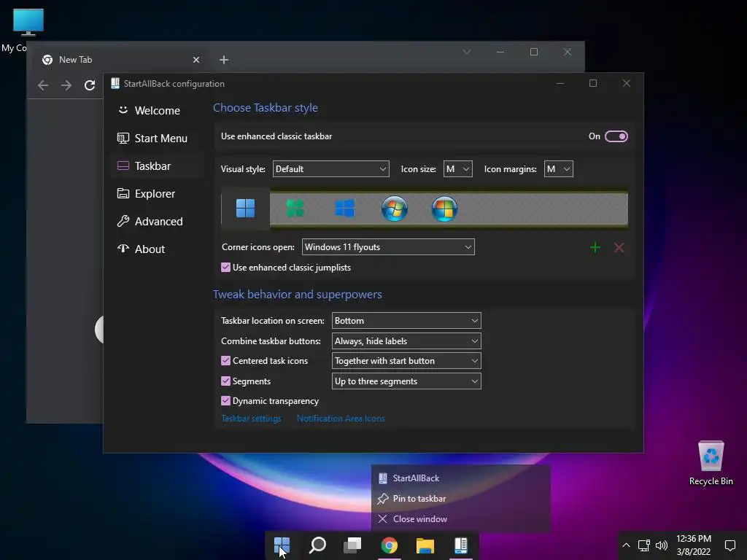Image resolution: width=747 pixels, height=560 pixels.
Task: Select the Taskbar section
Action: [x=157, y=166]
